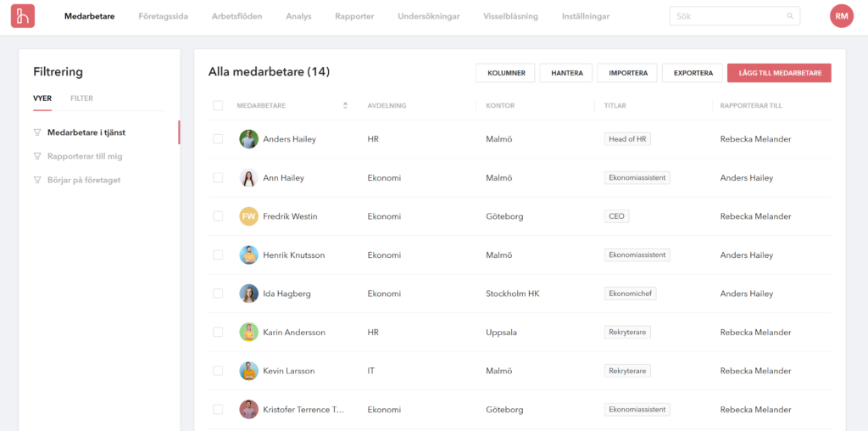Check the box for Ann Hailey
This screenshot has width=868, height=431.
(x=218, y=178)
